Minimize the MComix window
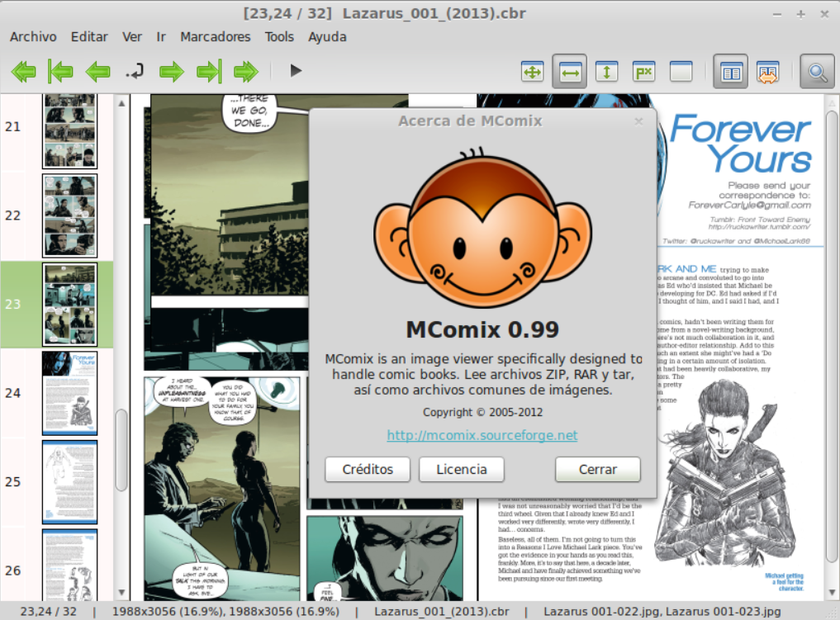Viewport: 840px width, 620px height. point(776,15)
